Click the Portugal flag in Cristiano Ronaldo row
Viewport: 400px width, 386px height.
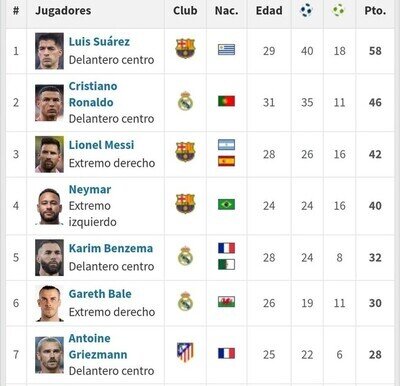point(226,101)
